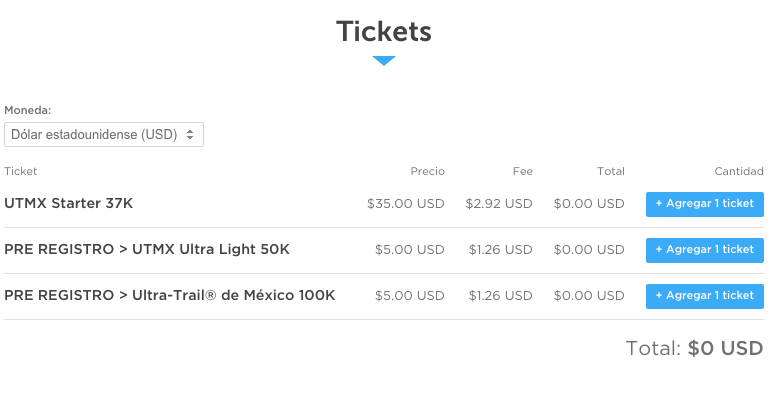Click the Ticket column header

point(21,171)
